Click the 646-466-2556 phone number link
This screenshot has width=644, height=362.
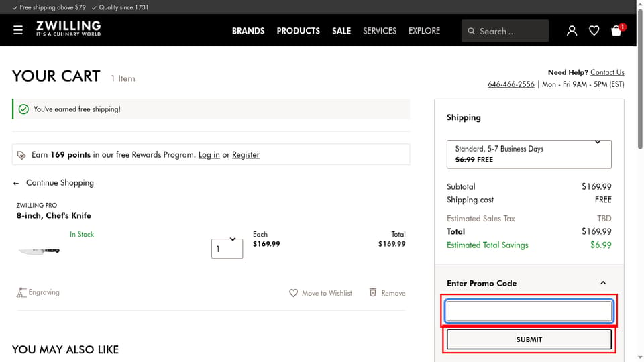pyautogui.click(x=511, y=84)
